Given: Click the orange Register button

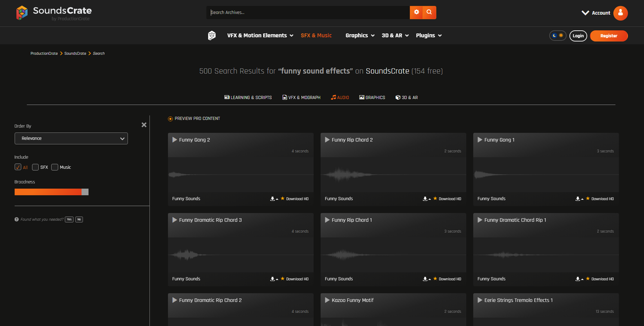Looking at the screenshot, I should (x=609, y=36).
